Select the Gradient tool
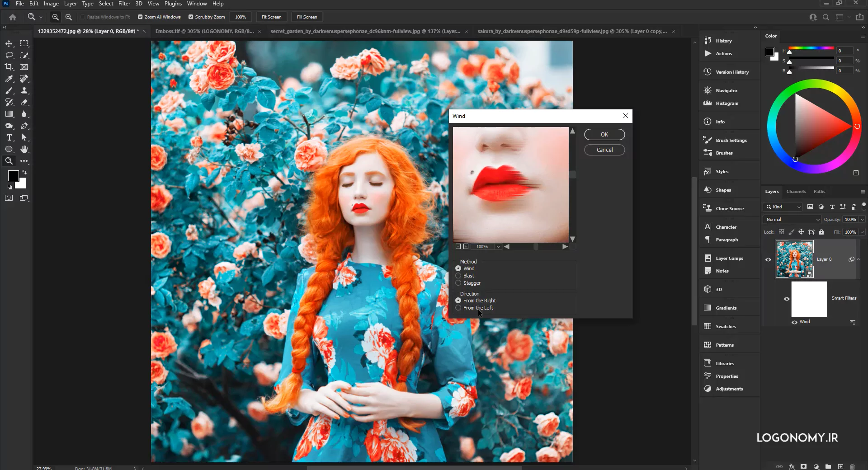Viewport: 868px width, 470px height. pos(9,114)
